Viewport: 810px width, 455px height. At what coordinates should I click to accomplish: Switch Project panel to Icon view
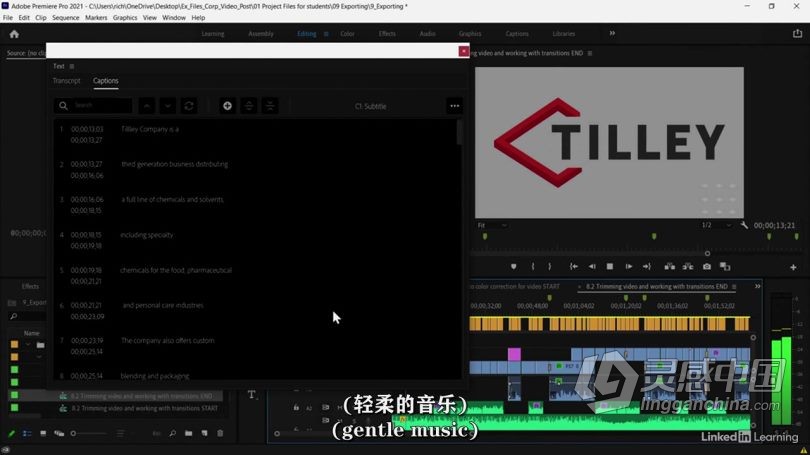43,433
